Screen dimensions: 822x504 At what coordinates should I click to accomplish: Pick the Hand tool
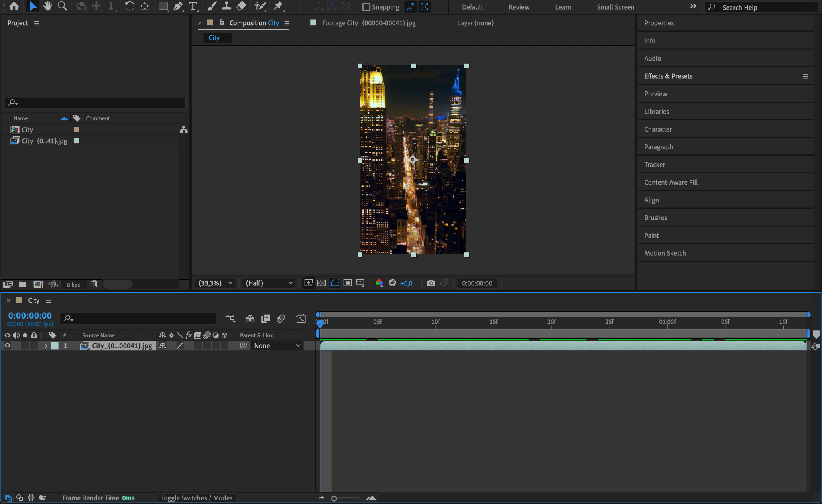pos(48,6)
